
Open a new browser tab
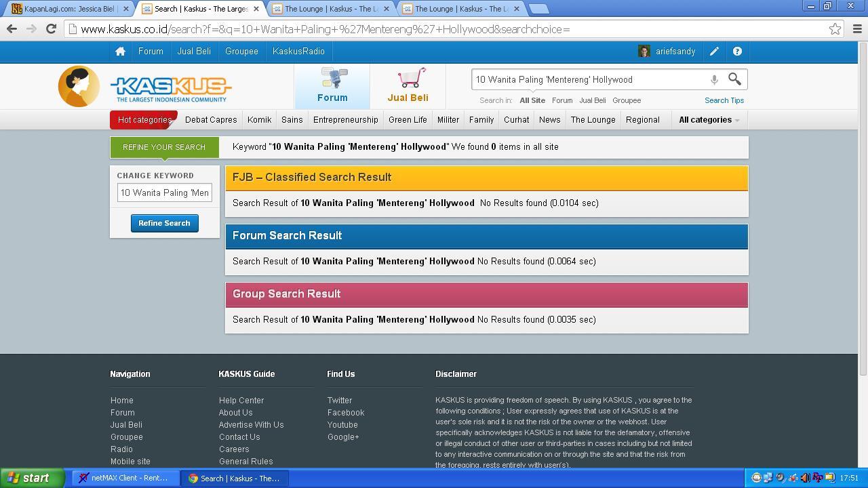pos(538,9)
